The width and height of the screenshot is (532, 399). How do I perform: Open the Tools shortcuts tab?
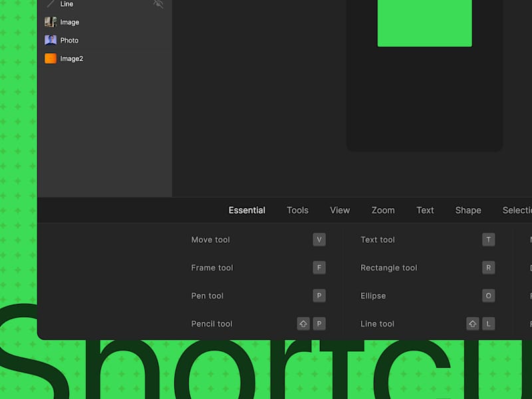[297, 210]
